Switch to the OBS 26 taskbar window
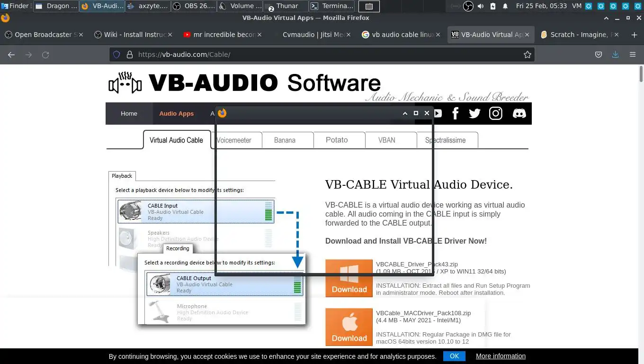The image size is (644, 364). 193,6
